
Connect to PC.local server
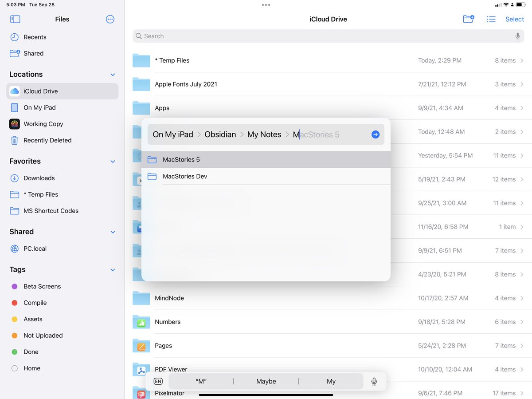(62, 249)
